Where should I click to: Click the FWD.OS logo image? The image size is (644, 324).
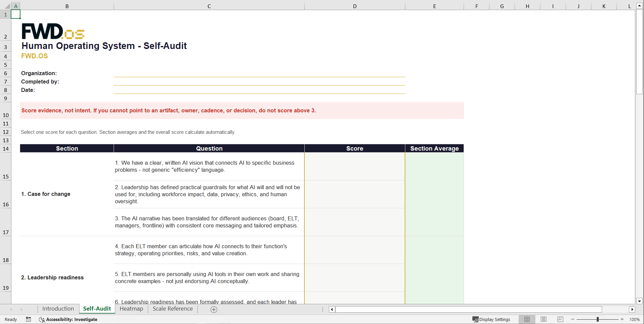(x=53, y=31)
